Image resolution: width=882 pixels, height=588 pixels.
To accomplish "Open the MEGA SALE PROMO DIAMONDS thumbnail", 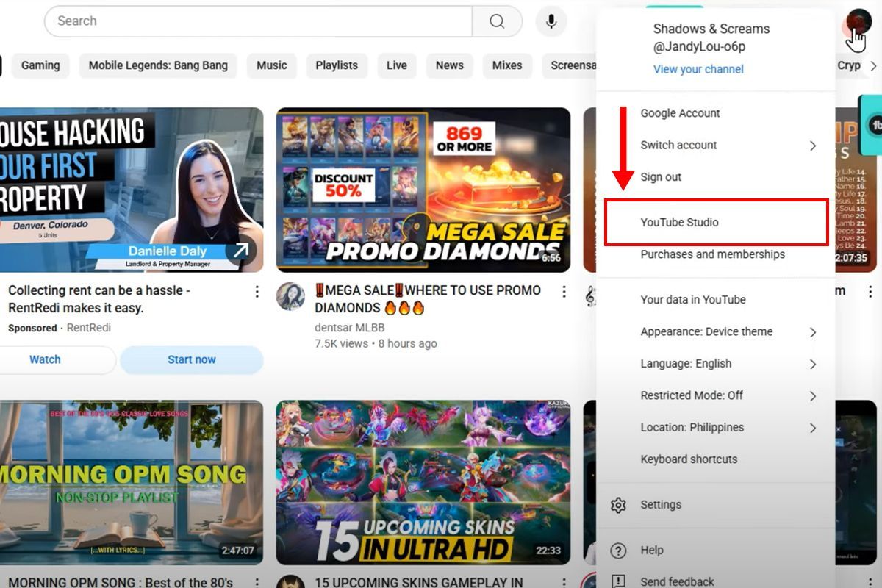I will (x=423, y=190).
